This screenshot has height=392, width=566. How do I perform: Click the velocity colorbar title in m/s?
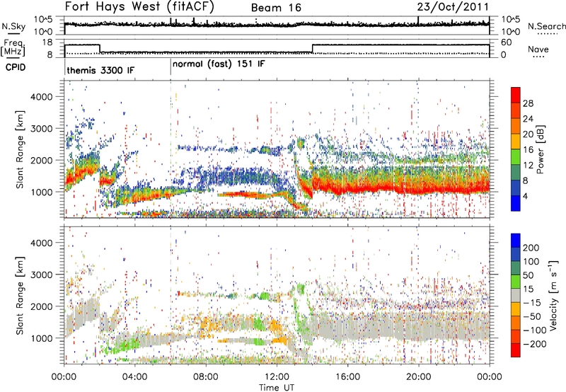553,295
